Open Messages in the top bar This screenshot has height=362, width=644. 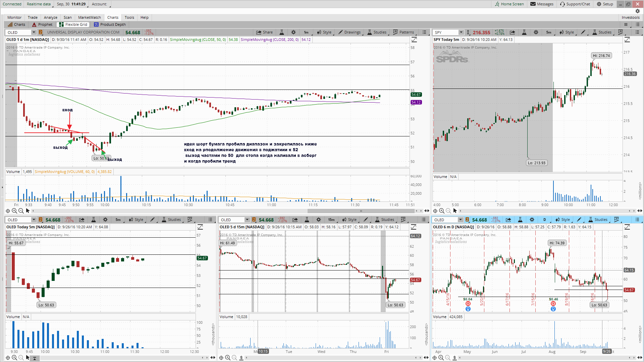tap(542, 4)
